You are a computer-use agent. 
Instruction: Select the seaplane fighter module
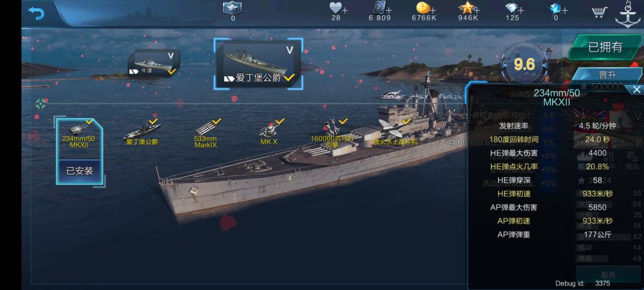394,132
